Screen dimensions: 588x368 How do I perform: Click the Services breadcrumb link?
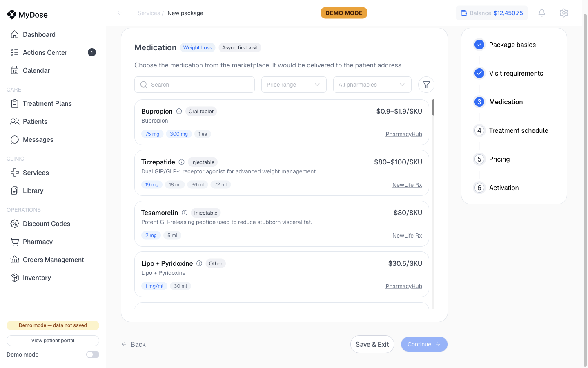149,13
